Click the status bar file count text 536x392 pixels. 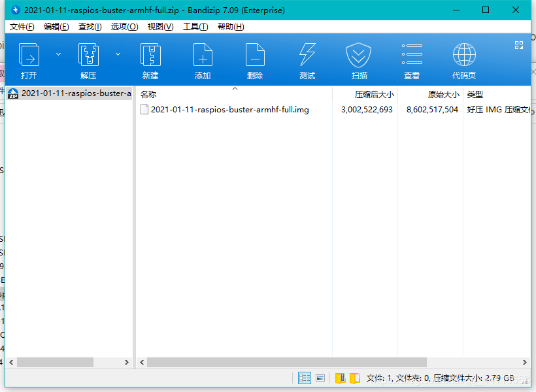point(441,378)
